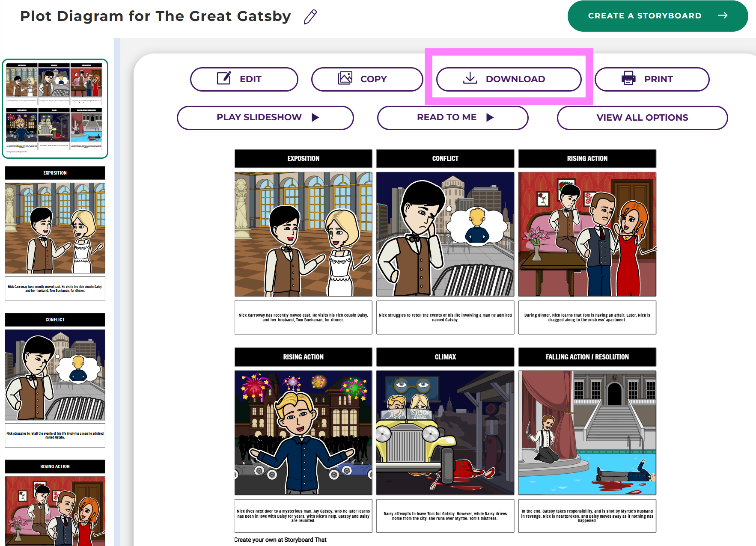
Task: Click the RISING ACTION header above the red room
Action: [587, 158]
